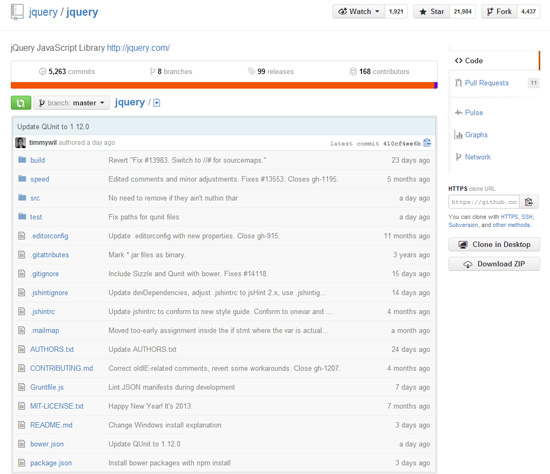Image resolution: width=550 pixels, height=474 pixels.
Task: Open the src folder icon
Action: [22, 198]
